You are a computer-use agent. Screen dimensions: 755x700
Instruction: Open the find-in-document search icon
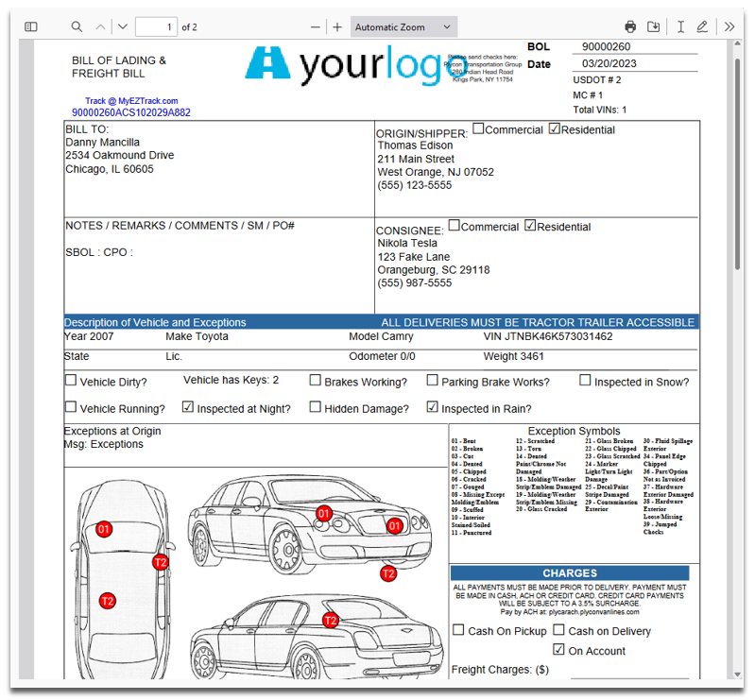point(77,27)
